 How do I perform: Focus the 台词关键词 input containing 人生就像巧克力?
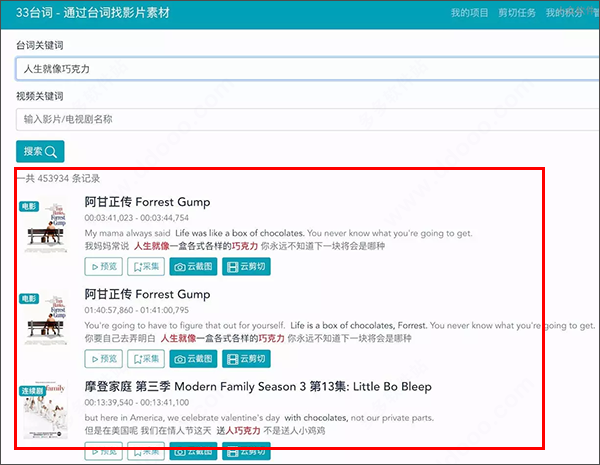pyautogui.click(x=307, y=69)
